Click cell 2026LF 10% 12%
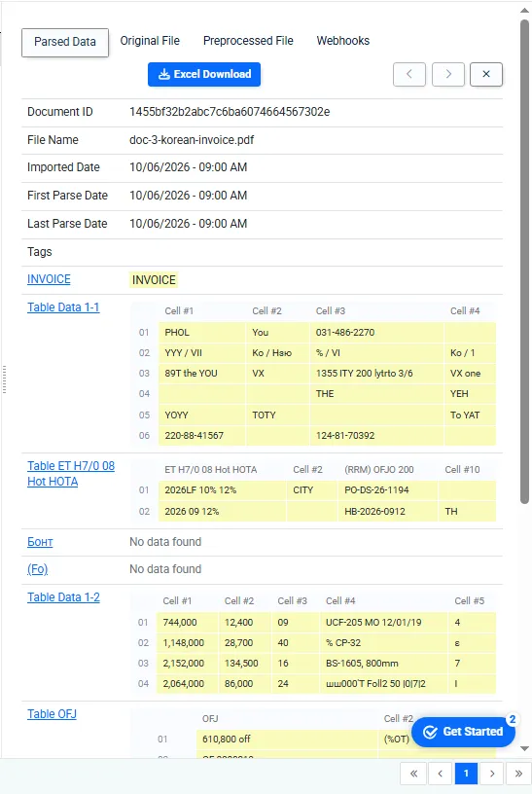532x794 pixels. click(x=222, y=490)
